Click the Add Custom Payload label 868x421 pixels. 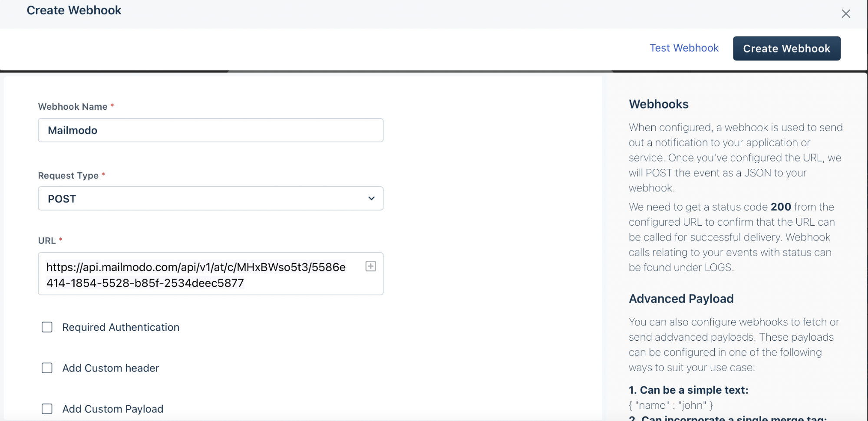pyautogui.click(x=113, y=409)
